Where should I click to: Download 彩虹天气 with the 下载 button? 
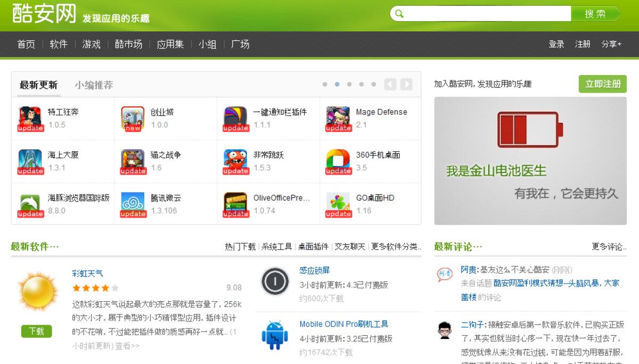click(x=37, y=331)
